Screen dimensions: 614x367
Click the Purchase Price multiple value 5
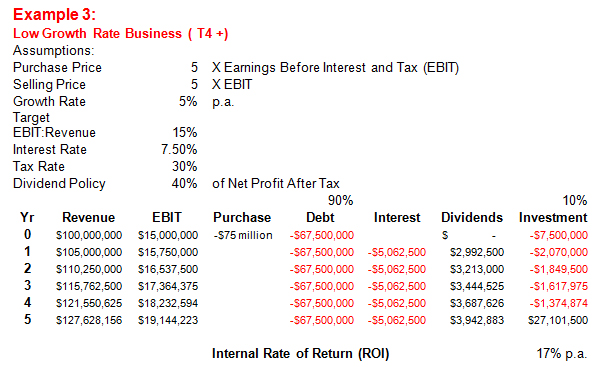coord(194,67)
